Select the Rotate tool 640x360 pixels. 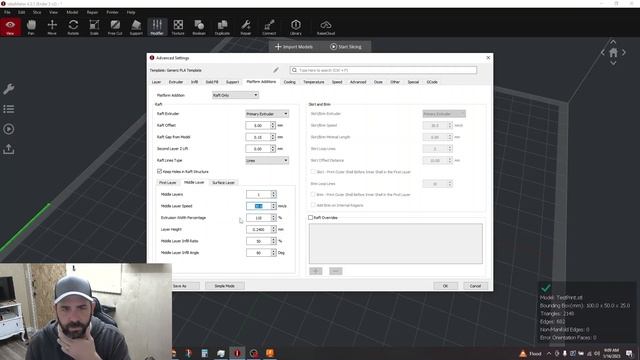(73, 27)
